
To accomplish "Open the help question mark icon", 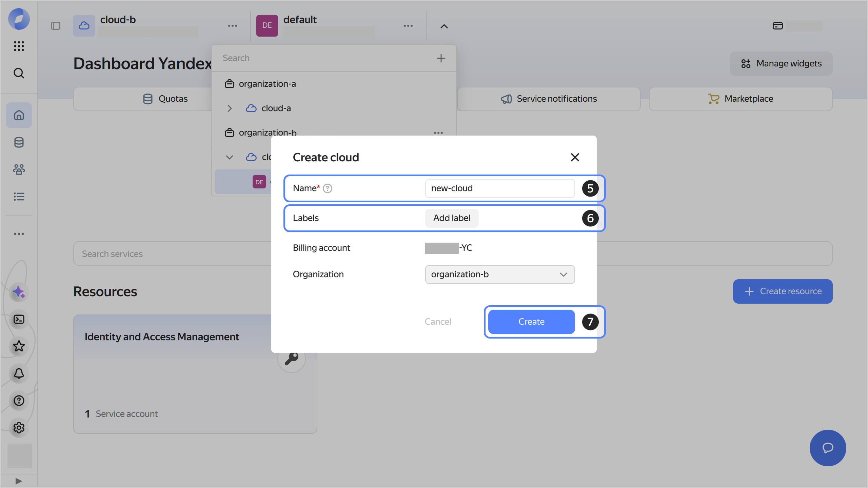I will pos(19,401).
